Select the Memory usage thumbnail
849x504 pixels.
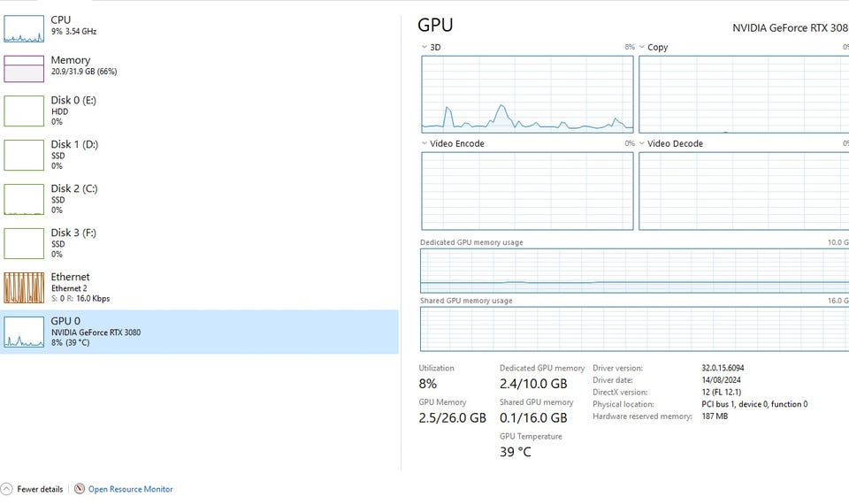24,69
